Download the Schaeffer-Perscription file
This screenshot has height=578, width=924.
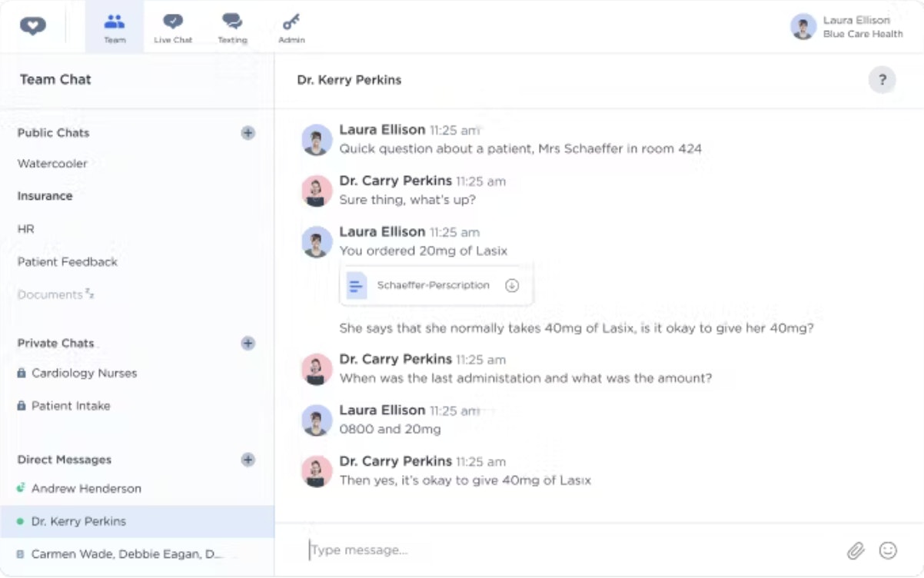[512, 286]
